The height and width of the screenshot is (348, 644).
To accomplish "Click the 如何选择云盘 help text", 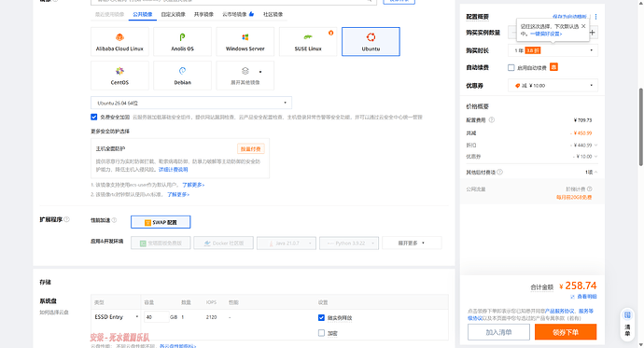I will [54, 313].
